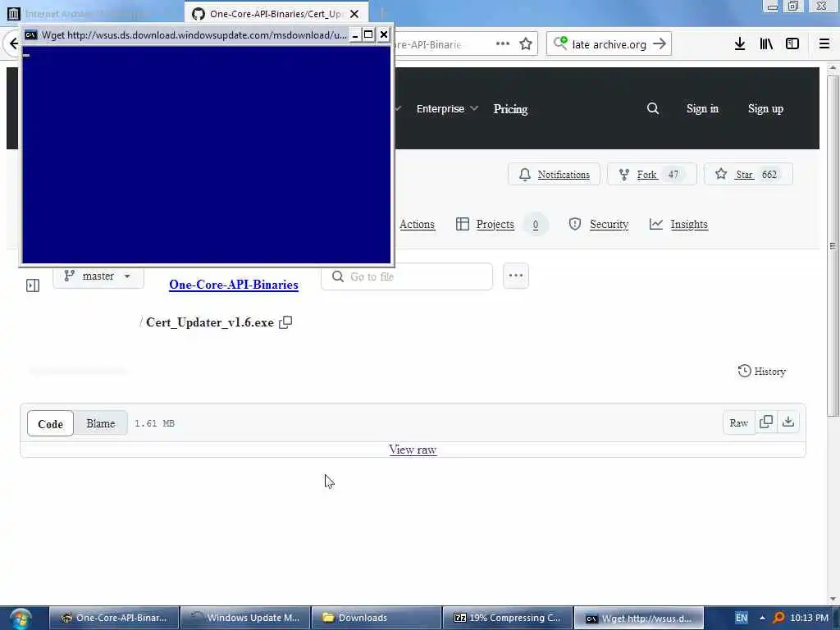Show hidden tray icons arrow
Image resolution: width=840 pixels, height=630 pixels.
point(762,618)
